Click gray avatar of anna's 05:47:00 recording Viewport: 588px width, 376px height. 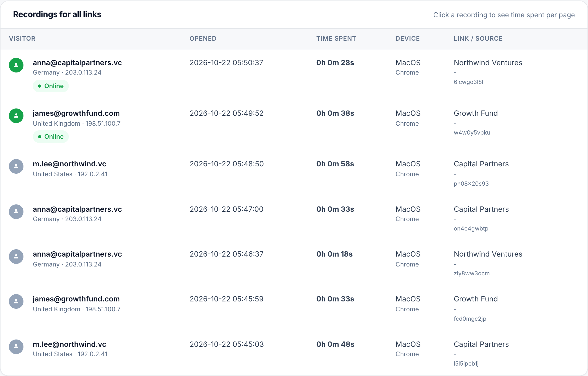pos(16,212)
